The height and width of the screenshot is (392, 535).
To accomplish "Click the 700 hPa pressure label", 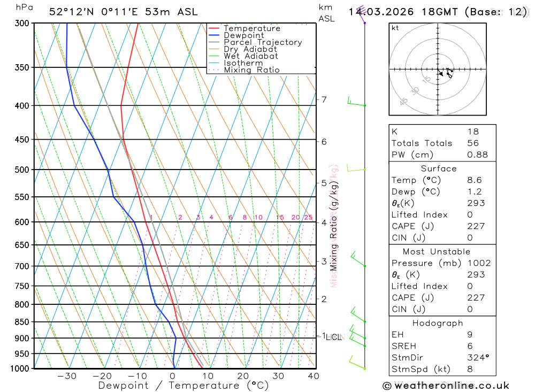I will (22, 266).
